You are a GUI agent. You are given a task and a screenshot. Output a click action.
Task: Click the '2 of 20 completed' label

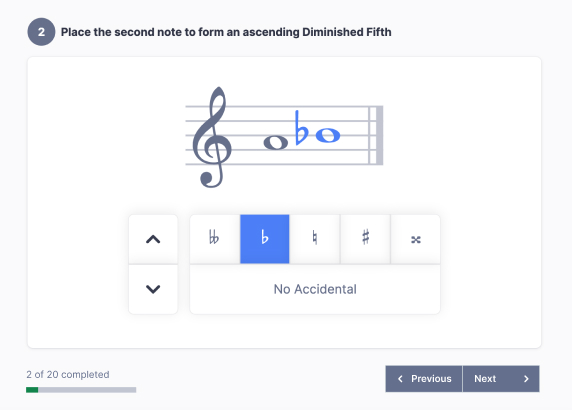tap(68, 375)
